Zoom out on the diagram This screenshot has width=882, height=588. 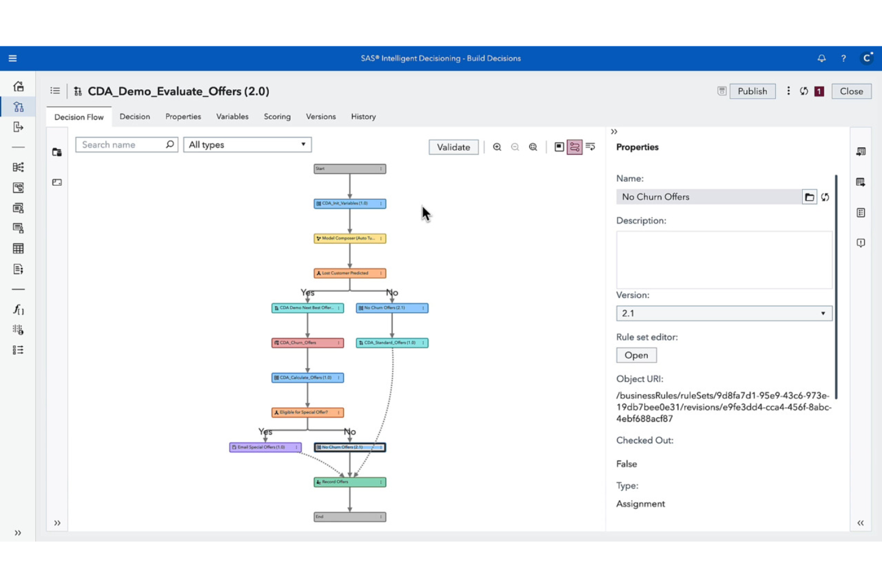[515, 147]
